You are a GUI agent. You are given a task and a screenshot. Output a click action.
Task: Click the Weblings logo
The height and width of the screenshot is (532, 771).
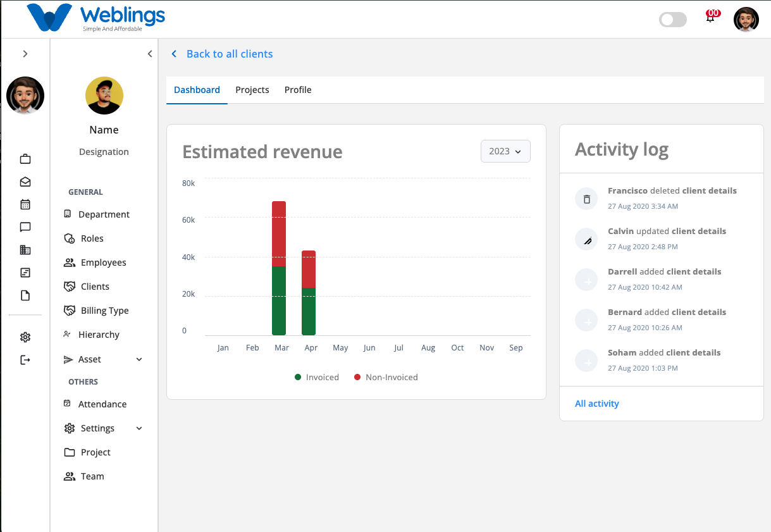click(96, 18)
